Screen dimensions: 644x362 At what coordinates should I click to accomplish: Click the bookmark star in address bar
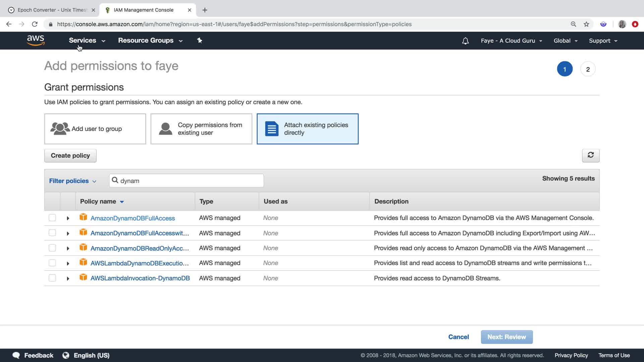(586, 24)
